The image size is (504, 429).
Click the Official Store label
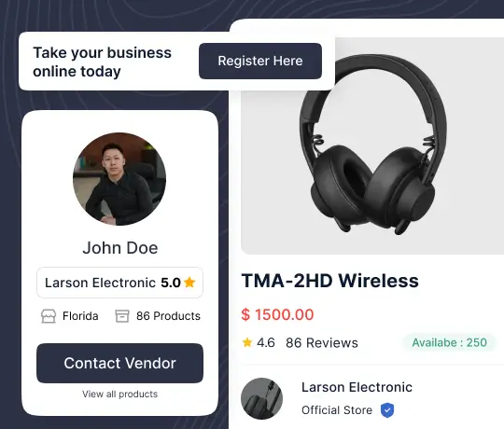337,410
